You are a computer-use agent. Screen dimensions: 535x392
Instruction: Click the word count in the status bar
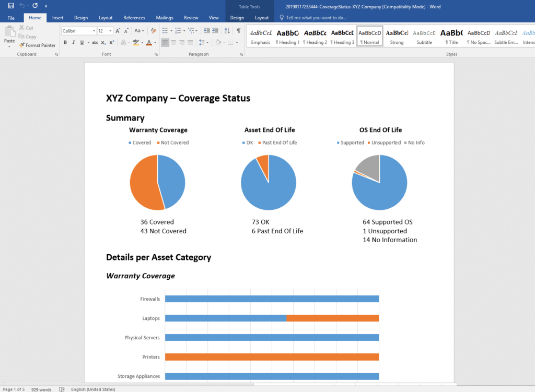coord(41,389)
